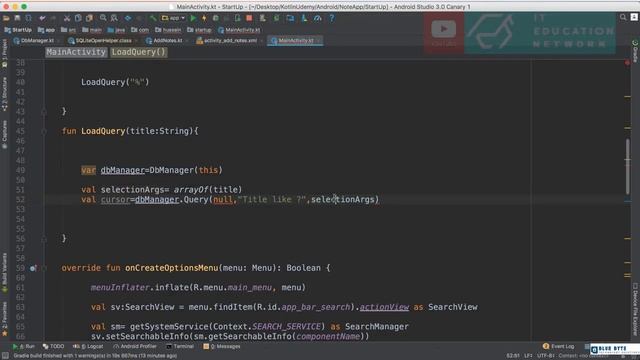640x360 pixels.
Task: Open the Logcat tool window
Action: 88,347
